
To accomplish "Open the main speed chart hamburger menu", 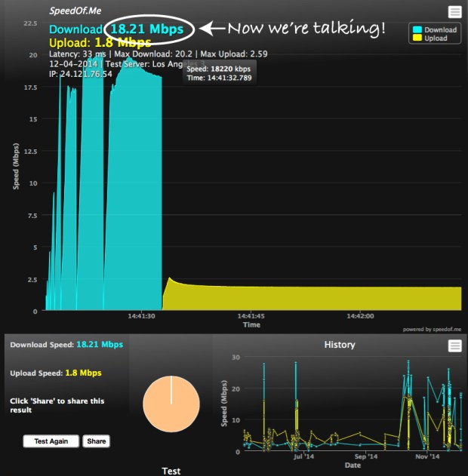I will tap(454, 11).
